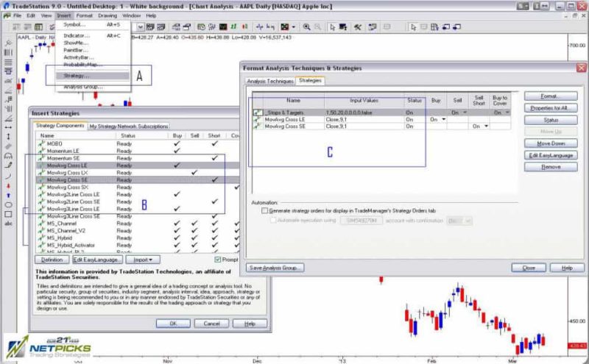Click Save Analysis Group button
The width and height of the screenshot is (589, 364).
[275, 268]
